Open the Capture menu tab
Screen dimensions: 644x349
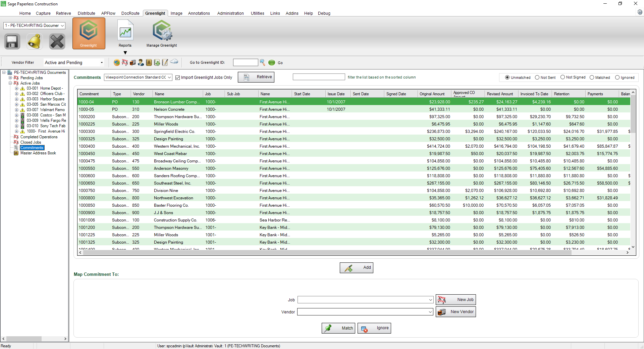click(43, 13)
